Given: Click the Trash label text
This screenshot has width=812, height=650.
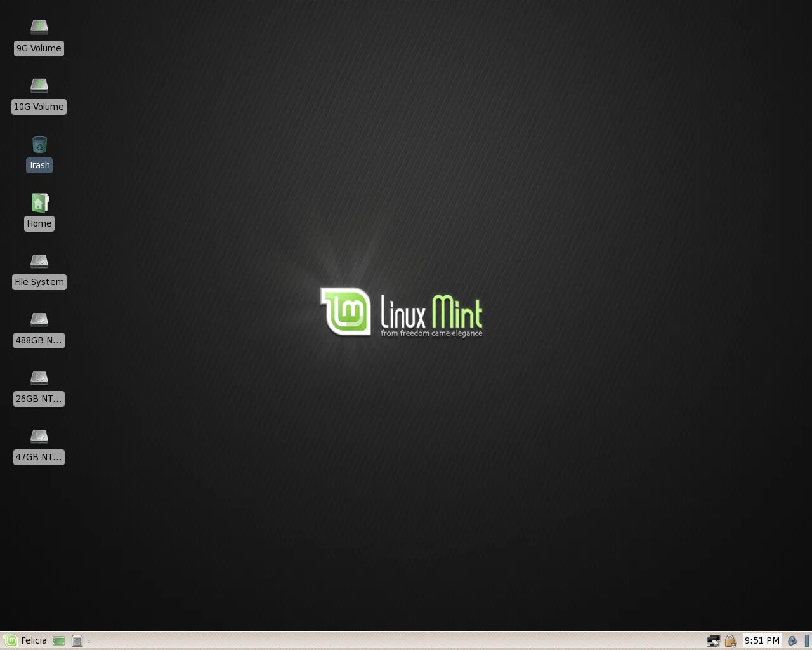Looking at the screenshot, I should point(39,165).
